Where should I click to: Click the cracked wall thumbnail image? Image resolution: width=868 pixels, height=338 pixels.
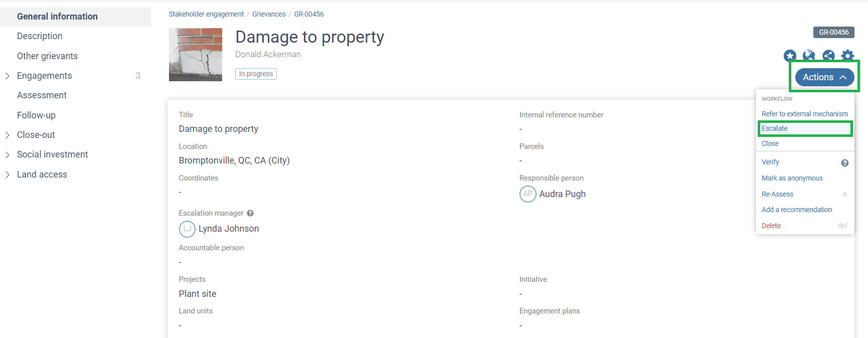pyautogui.click(x=196, y=55)
